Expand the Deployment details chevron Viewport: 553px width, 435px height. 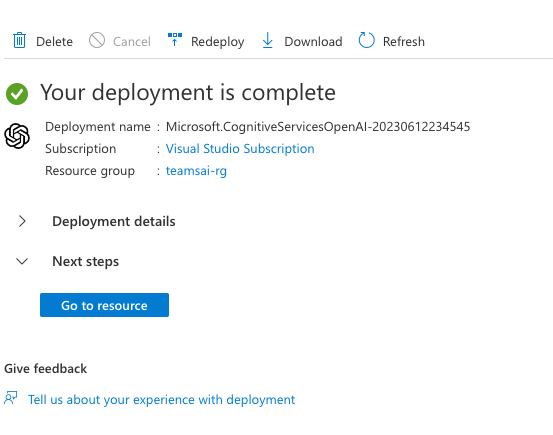(x=22, y=221)
